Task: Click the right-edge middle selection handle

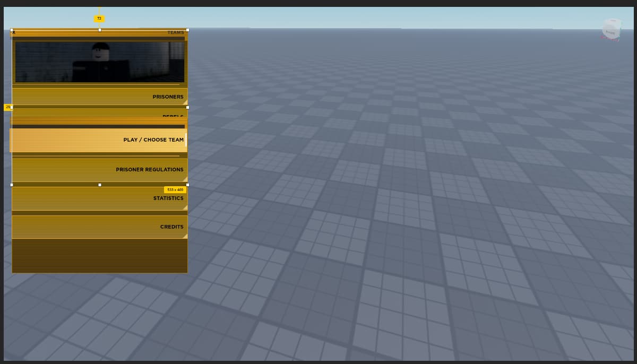Action: [x=187, y=107]
